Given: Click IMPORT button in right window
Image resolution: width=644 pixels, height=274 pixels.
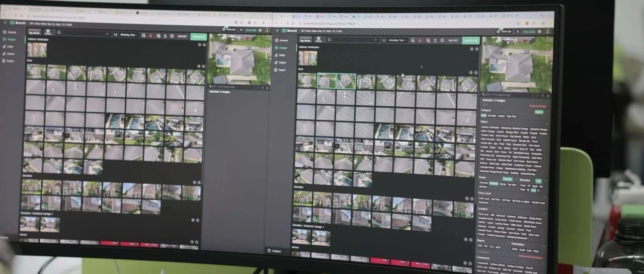Looking at the screenshot, I should (453, 40).
